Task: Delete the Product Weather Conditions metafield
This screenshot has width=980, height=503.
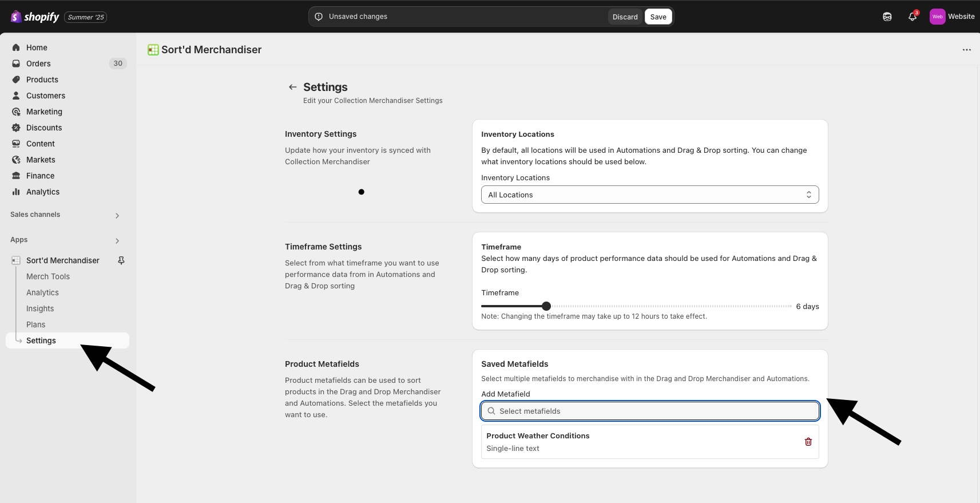Action: click(808, 442)
